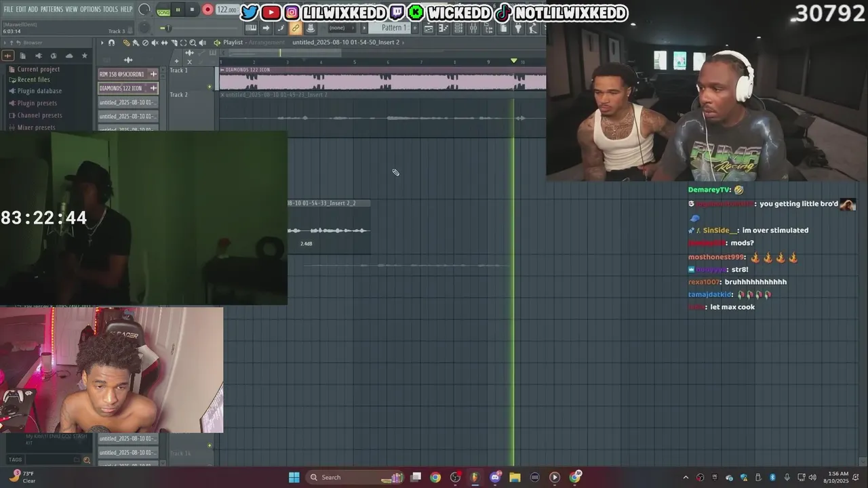The image size is (868, 488).
Task: Open the Windows Start menu
Action: coord(294,477)
